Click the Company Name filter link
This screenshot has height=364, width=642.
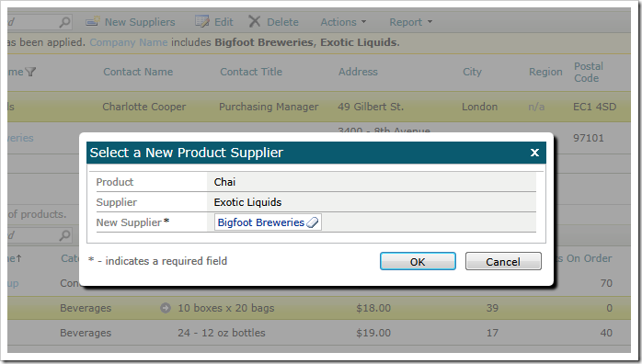point(129,42)
